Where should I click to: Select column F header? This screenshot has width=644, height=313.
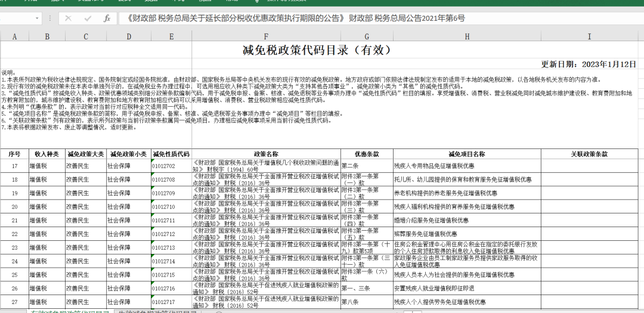click(x=266, y=37)
